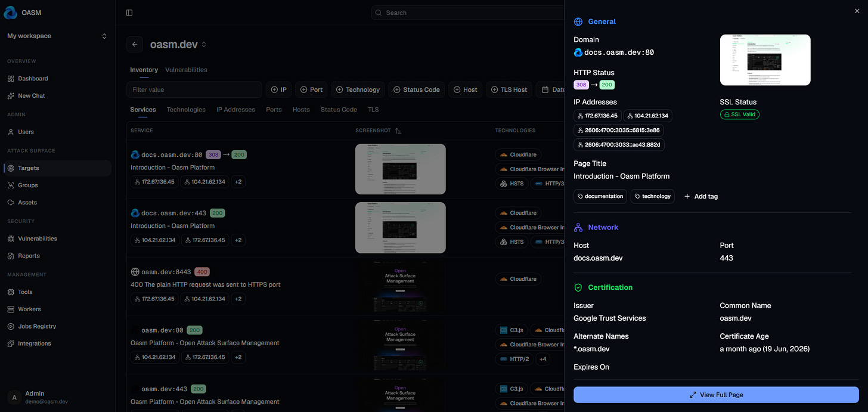Select the TLS sub-tab

click(x=373, y=110)
